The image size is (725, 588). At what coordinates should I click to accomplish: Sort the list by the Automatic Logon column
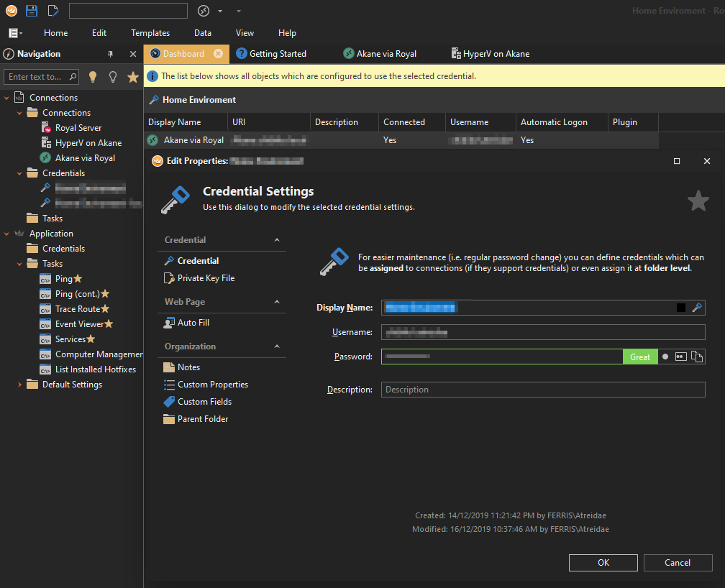562,122
